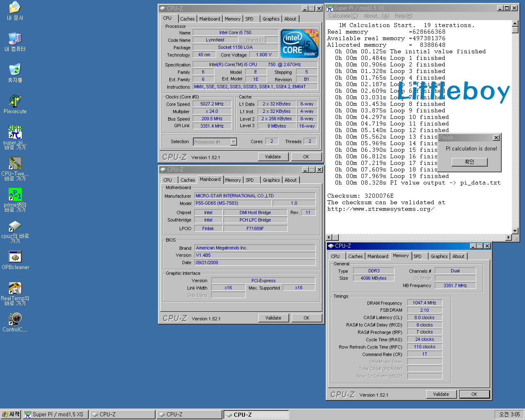The height and width of the screenshot is (420, 525).
Task: Open the Calculate(C) menu in Super PI
Action: click(x=343, y=16)
